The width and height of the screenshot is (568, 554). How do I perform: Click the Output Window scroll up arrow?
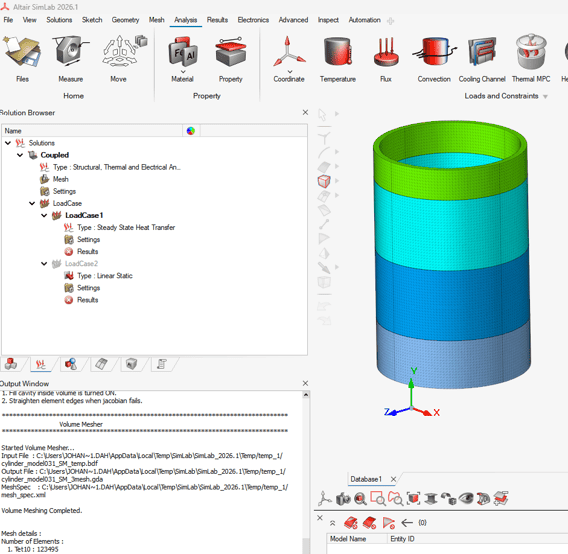[x=306, y=395]
